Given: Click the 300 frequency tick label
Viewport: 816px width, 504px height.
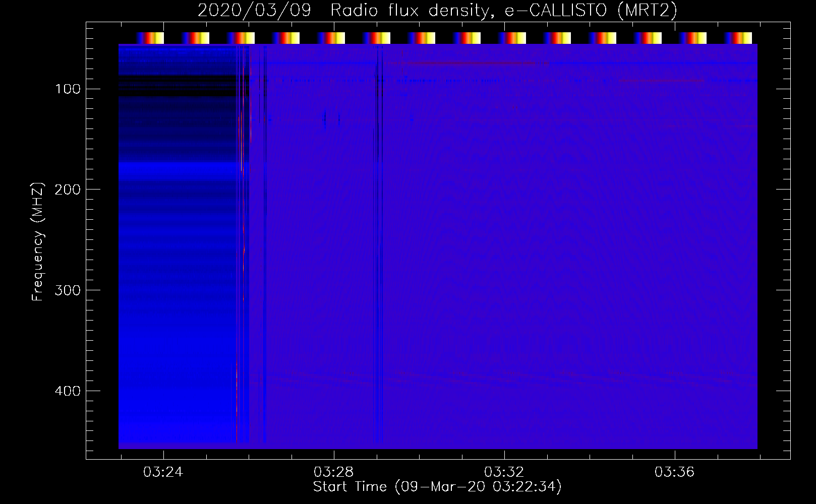Looking at the screenshot, I should tap(68, 290).
